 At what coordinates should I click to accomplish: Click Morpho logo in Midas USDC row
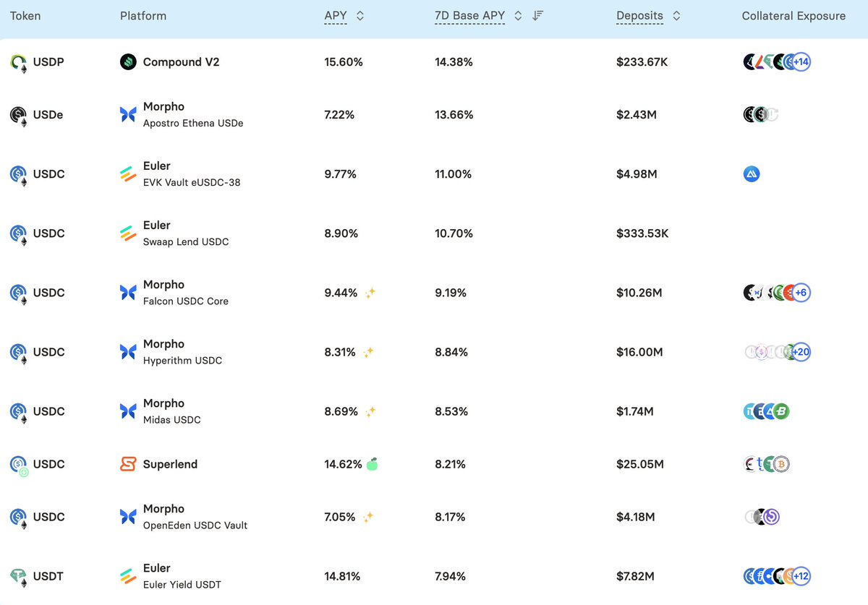pos(128,411)
